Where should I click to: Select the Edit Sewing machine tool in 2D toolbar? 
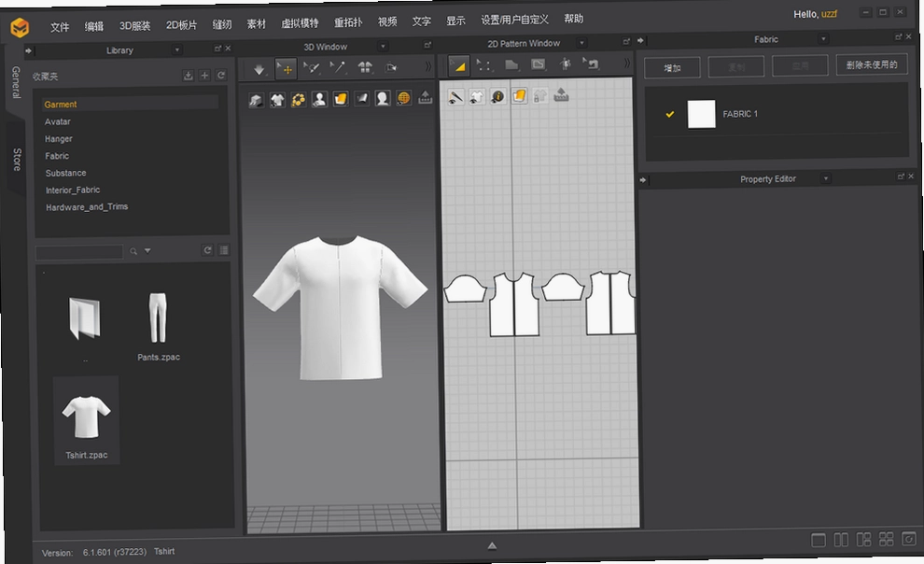(x=591, y=63)
